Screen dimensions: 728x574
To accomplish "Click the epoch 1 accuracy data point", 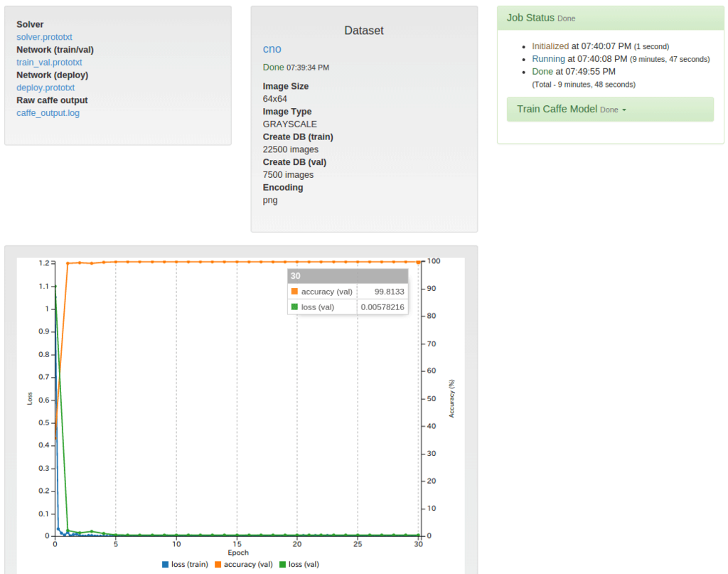I will (68, 263).
